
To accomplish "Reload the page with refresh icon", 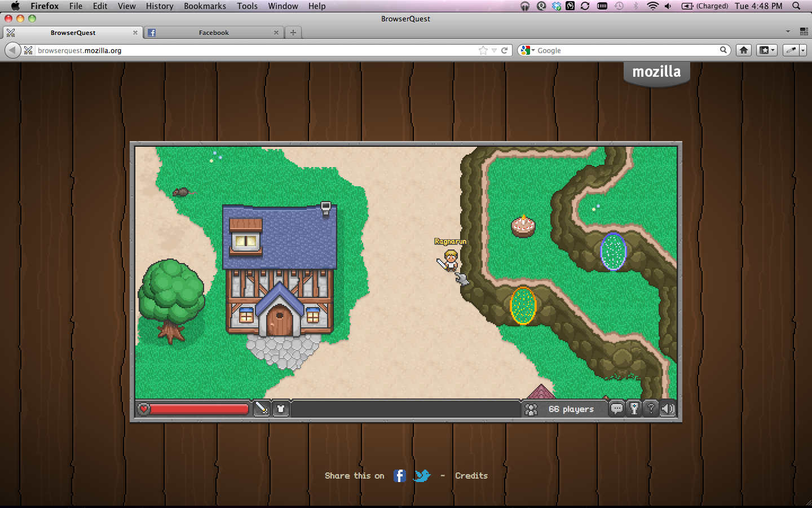I will pyautogui.click(x=505, y=50).
